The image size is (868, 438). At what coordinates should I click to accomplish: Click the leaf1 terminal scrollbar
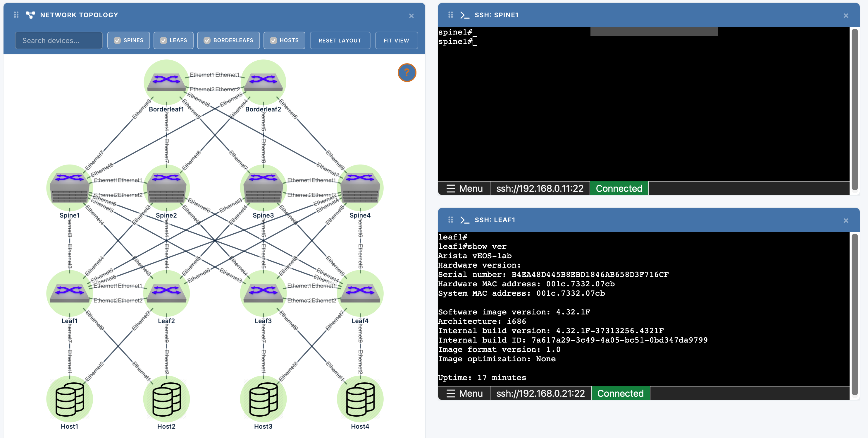click(855, 314)
